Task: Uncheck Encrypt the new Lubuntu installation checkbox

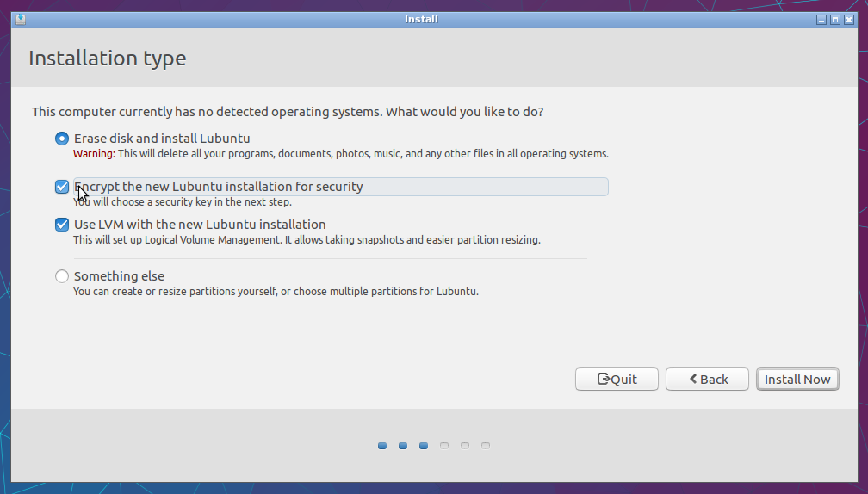Action: point(61,187)
